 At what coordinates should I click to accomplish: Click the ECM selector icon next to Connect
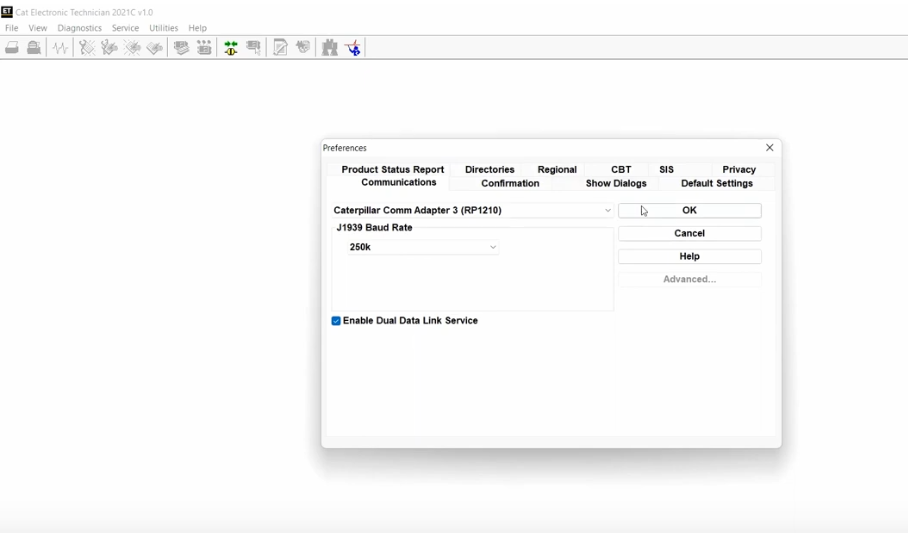253,48
